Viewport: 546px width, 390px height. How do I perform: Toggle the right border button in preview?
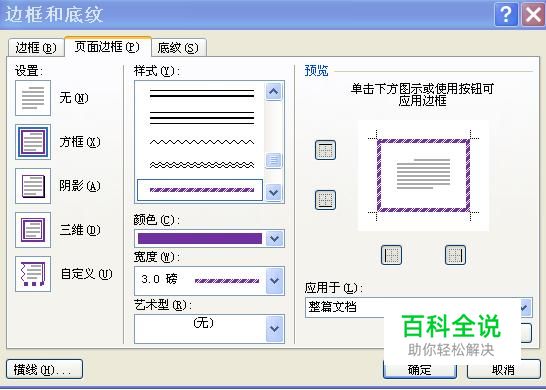455,255
